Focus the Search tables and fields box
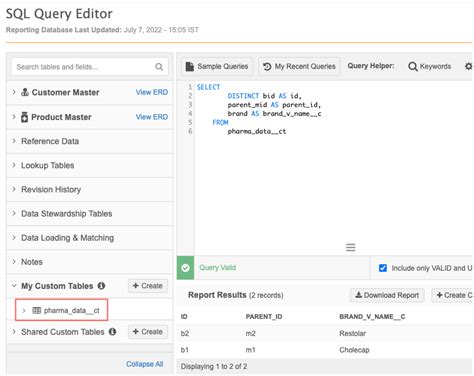474x376 pixels. 90,67
